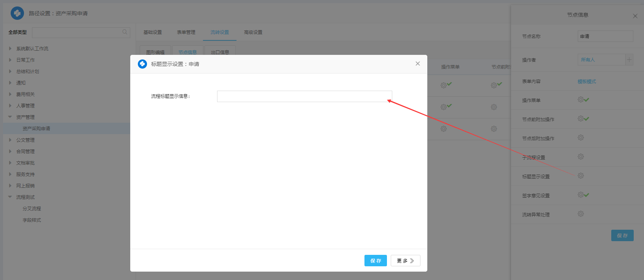Expand 人事管理 tree node
This screenshot has height=280, width=644.
coord(10,106)
